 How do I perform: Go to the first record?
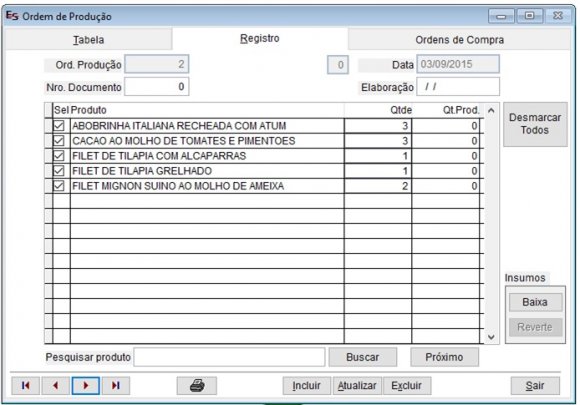pyautogui.click(x=26, y=385)
